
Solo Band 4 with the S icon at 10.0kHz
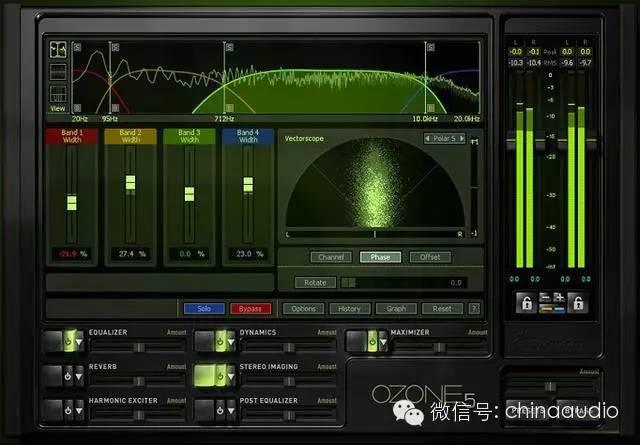click(431, 47)
